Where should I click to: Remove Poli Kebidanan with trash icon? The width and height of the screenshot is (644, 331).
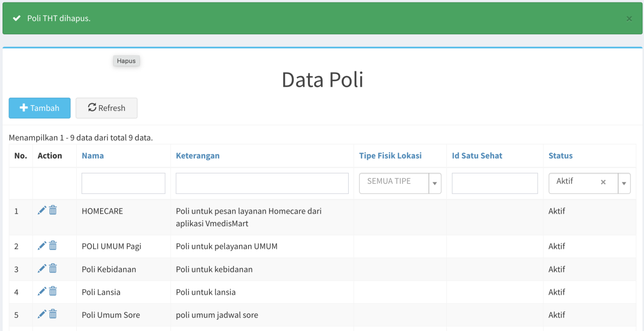53,269
